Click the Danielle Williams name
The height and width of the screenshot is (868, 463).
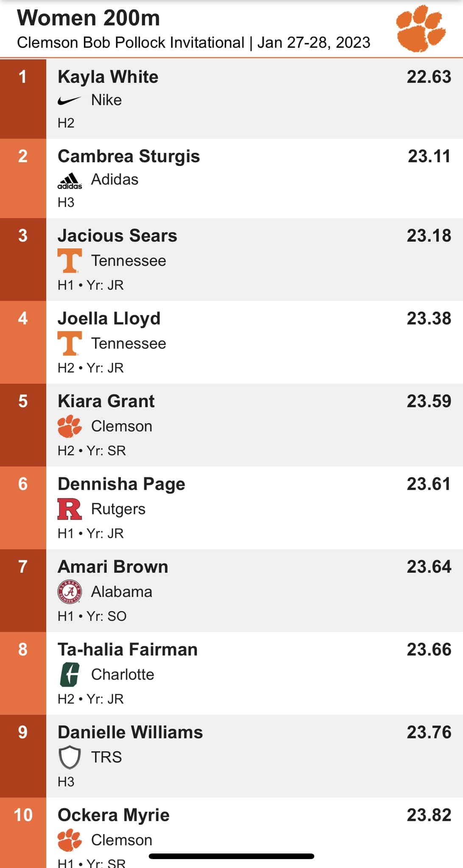pyautogui.click(x=130, y=732)
